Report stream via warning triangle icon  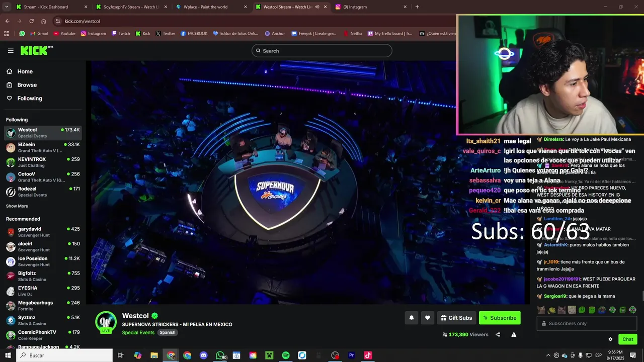514,334
